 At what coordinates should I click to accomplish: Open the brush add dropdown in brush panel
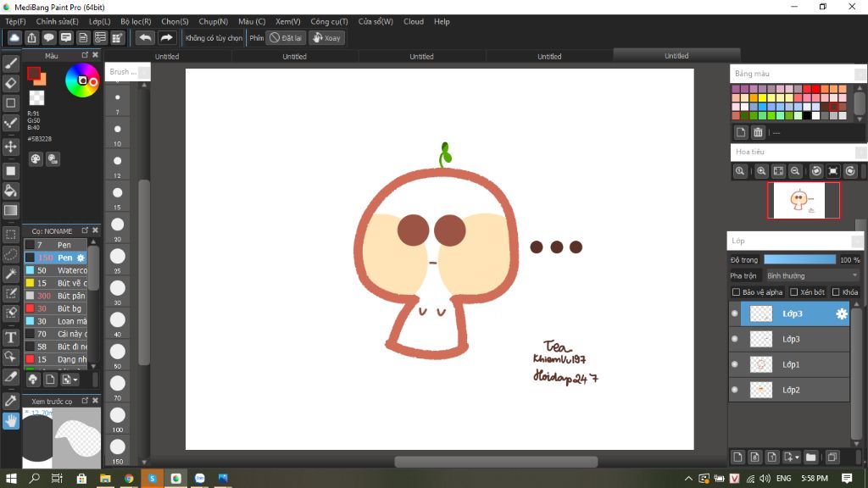pyautogui.click(x=73, y=380)
